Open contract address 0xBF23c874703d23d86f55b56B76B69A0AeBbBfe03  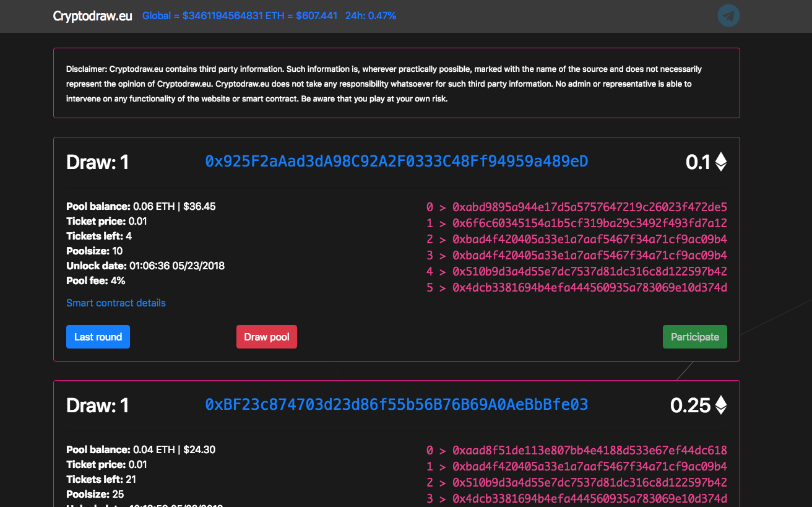point(397,405)
